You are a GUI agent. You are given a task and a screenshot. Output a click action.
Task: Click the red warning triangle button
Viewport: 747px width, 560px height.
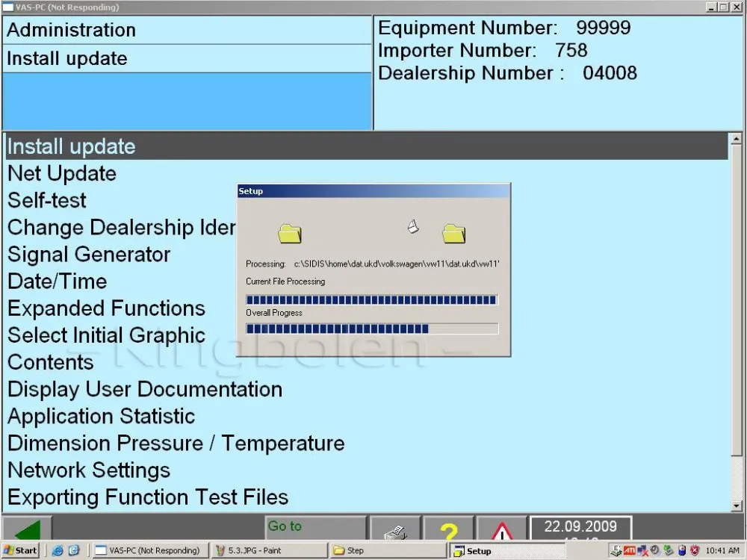pyautogui.click(x=502, y=529)
